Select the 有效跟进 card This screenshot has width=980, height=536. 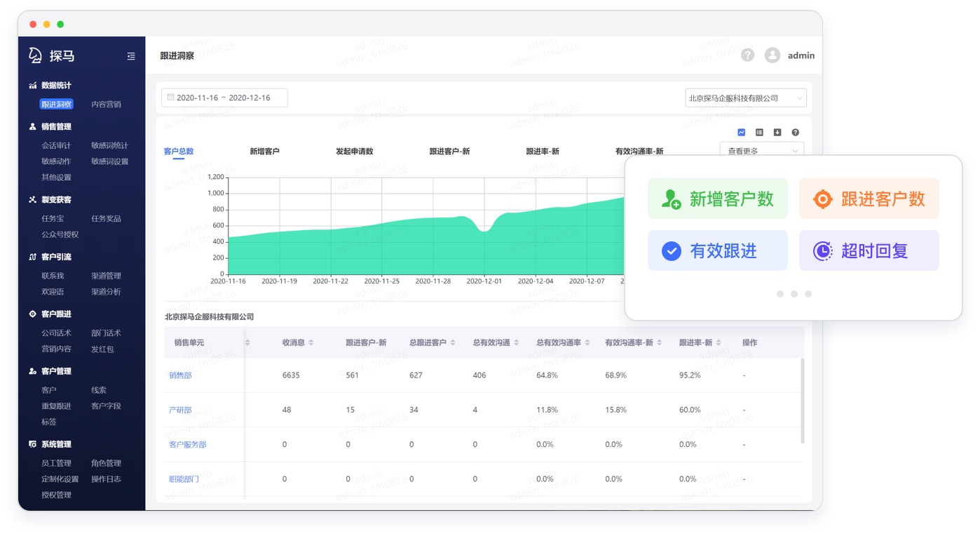coord(718,250)
